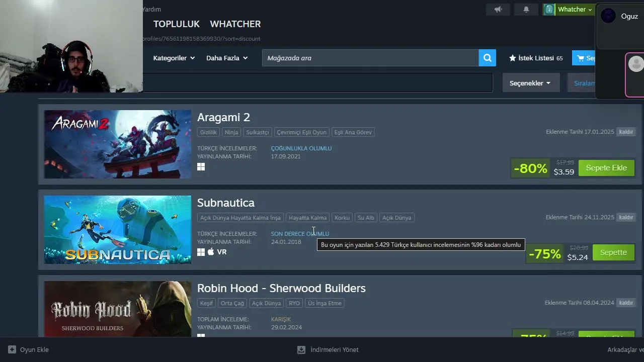
Task: Click the webcam overlay feed
Action: [71, 46]
